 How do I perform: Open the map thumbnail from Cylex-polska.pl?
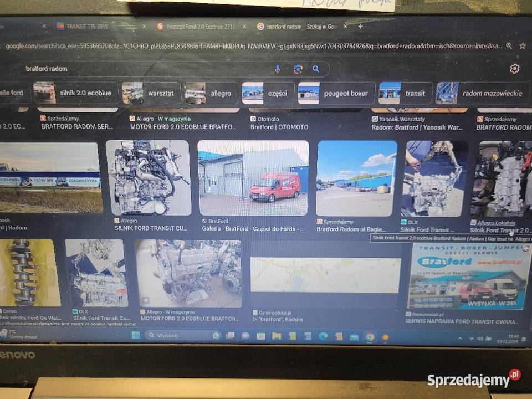[x=325, y=275]
